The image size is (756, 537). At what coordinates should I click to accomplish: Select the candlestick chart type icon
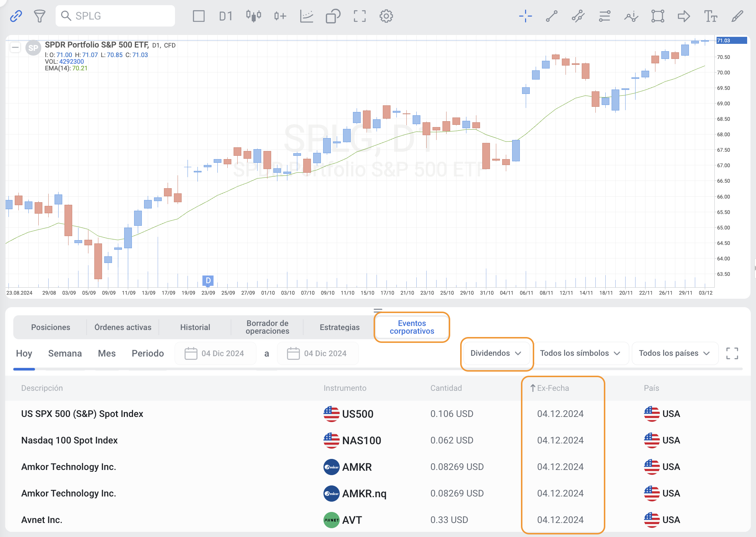tap(253, 16)
